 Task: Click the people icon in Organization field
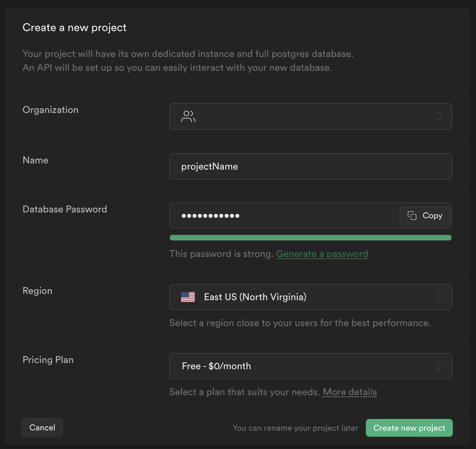(x=188, y=117)
